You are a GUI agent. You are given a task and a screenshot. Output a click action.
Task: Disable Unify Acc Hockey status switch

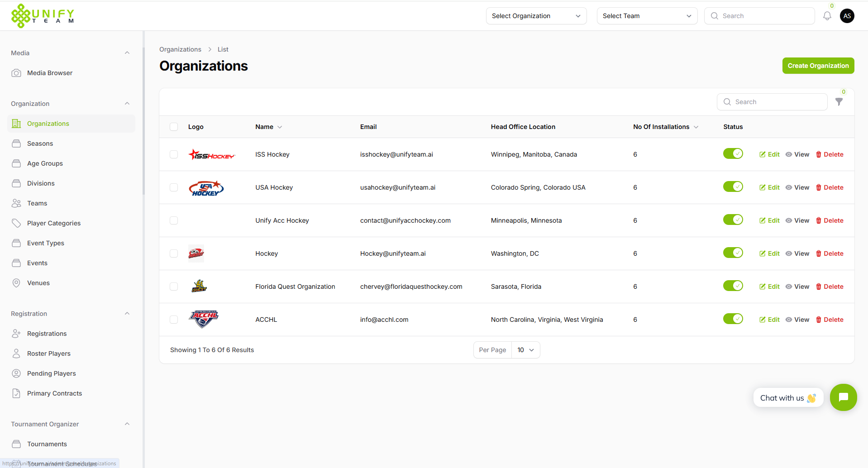733,220
